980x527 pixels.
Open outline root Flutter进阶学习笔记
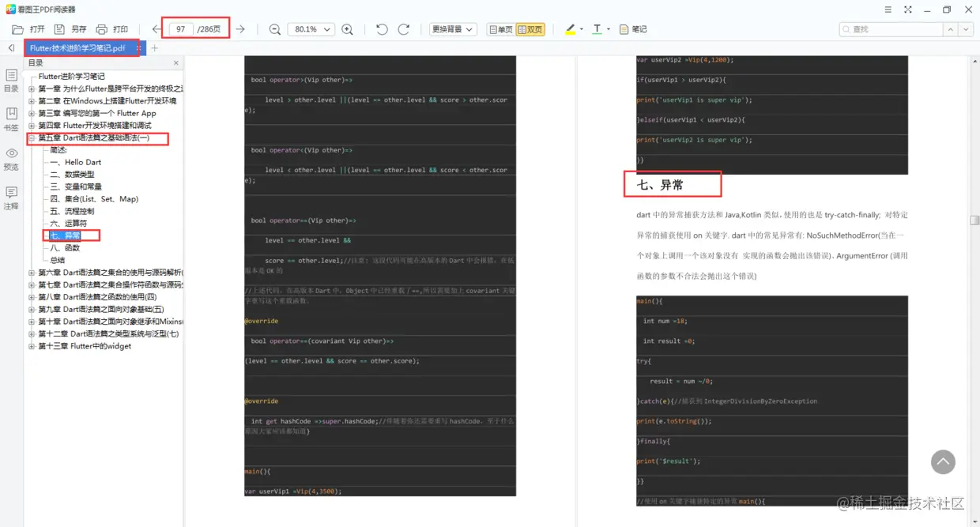[x=72, y=77]
